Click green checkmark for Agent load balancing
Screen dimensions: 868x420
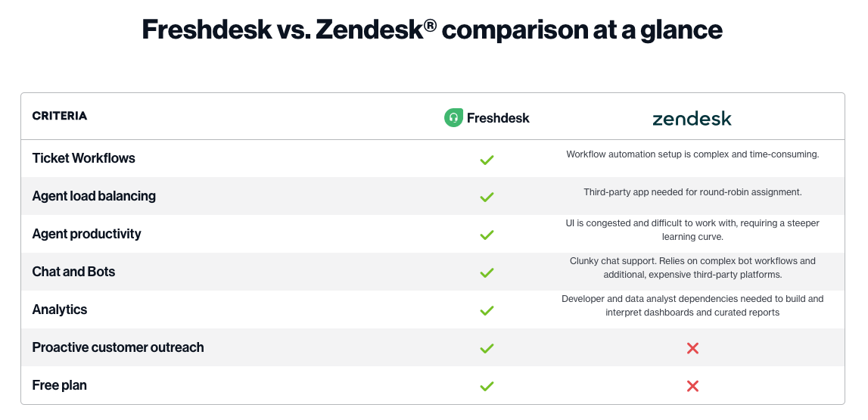(487, 197)
